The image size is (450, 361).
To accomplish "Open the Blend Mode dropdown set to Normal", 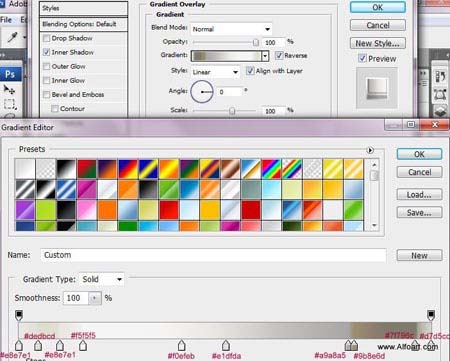I will pyautogui.click(x=231, y=29).
